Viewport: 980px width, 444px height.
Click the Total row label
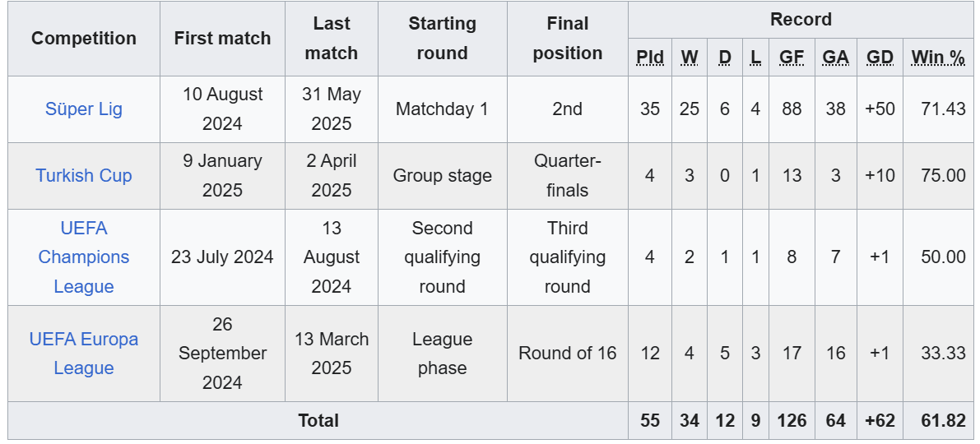[318, 421]
